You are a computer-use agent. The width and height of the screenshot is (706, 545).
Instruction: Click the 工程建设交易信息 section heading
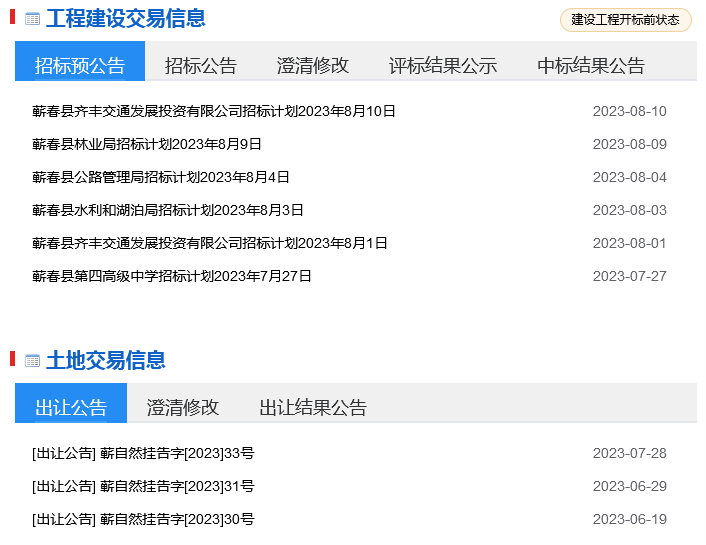126,19
